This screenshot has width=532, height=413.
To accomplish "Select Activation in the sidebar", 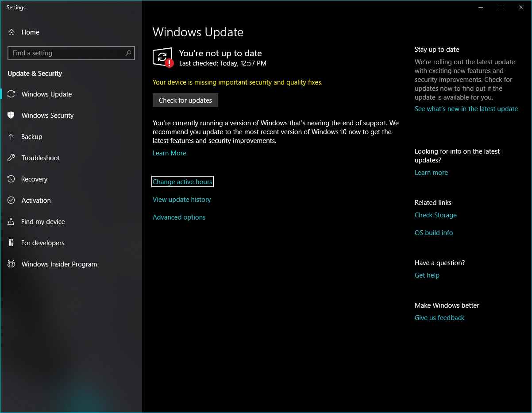I will point(71,201).
